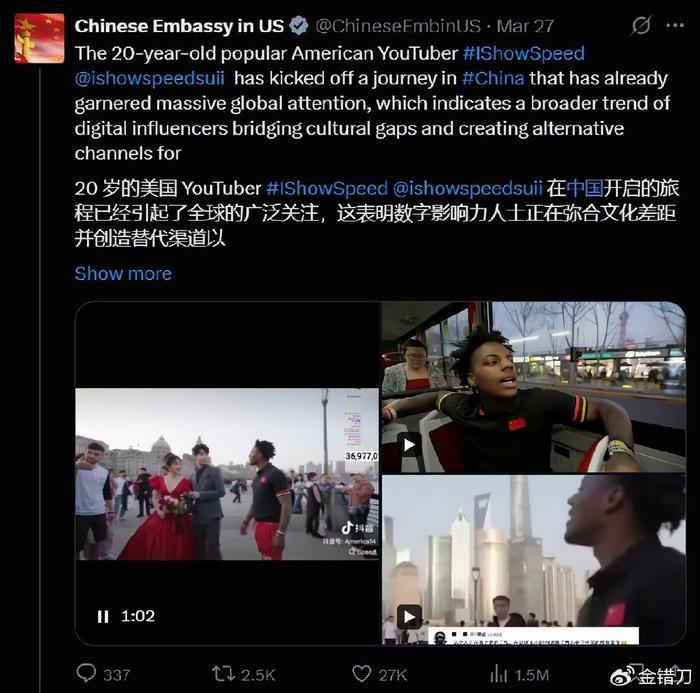View analytics icon showing 1.5M views
Screen dimensions: 700x693
click(498, 673)
